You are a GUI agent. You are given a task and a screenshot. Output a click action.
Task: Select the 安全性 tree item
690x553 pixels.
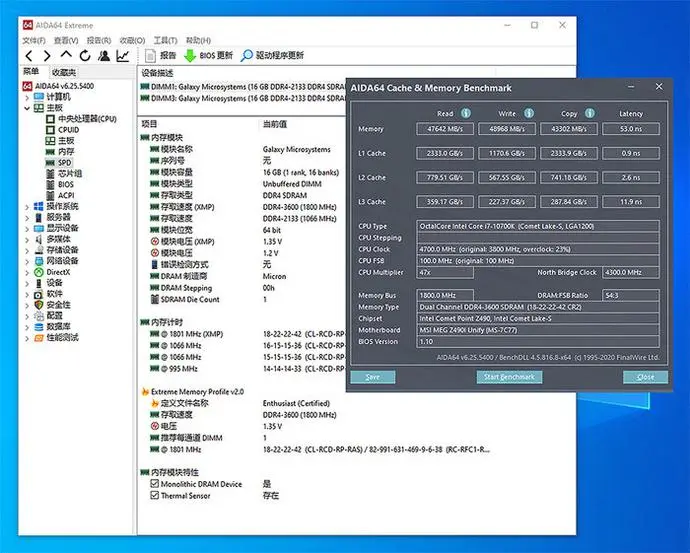pyautogui.click(x=58, y=305)
